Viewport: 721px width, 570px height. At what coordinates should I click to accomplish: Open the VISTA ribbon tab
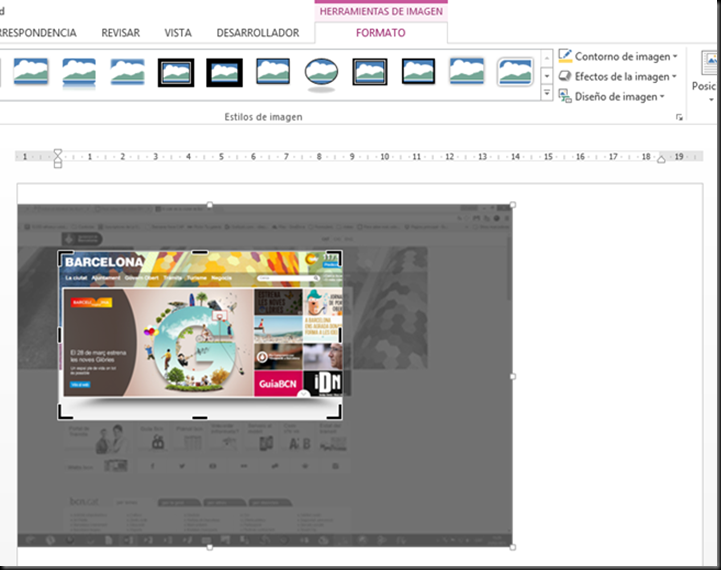[x=178, y=33]
